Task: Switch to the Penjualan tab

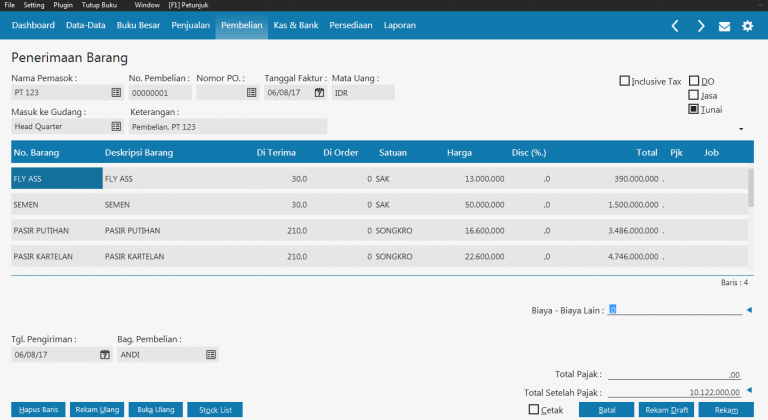Action: 192,25
